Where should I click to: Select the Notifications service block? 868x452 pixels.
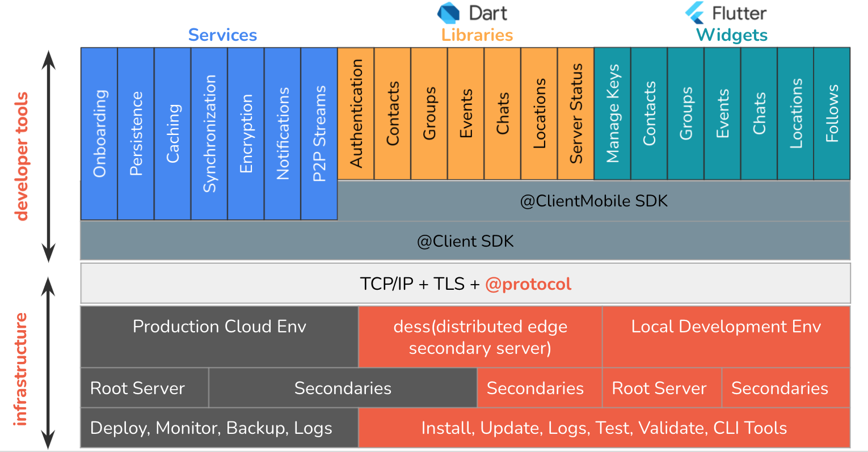click(x=283, y=134)
